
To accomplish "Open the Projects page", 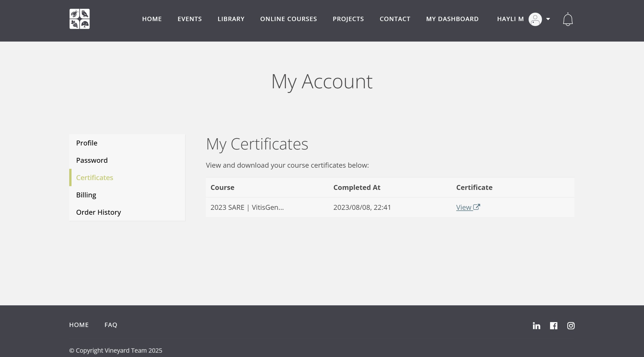I will pos(348,19).
